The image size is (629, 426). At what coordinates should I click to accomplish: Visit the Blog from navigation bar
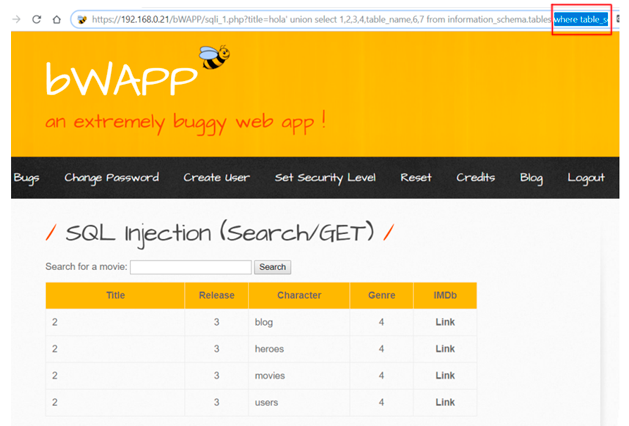click(531, 178)
